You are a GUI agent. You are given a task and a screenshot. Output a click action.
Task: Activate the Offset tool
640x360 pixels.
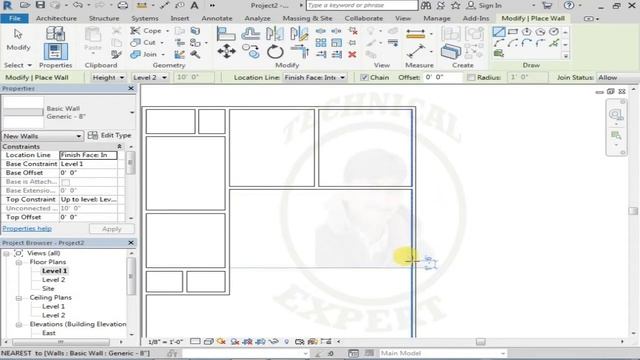(x=250, y=34)
